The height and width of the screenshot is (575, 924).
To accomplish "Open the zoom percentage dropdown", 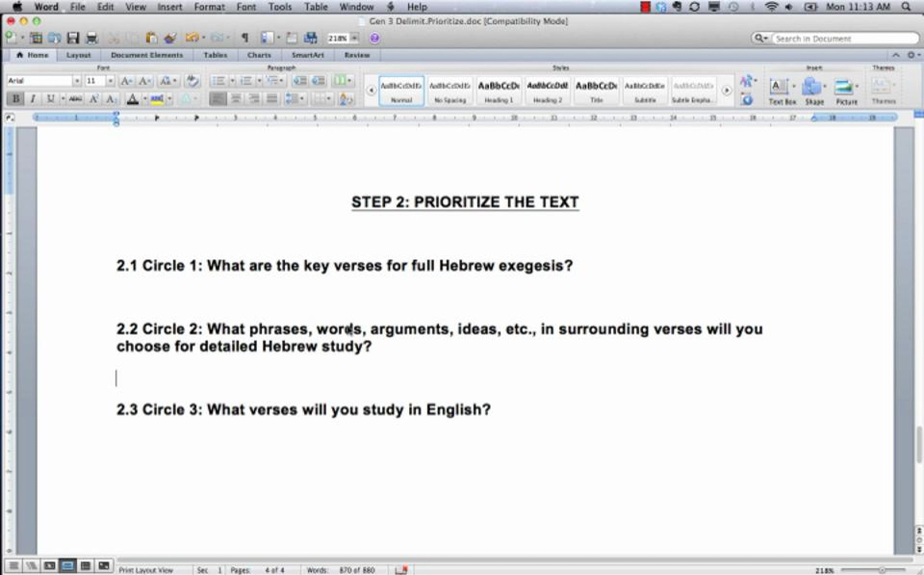I will coord(355,38).
